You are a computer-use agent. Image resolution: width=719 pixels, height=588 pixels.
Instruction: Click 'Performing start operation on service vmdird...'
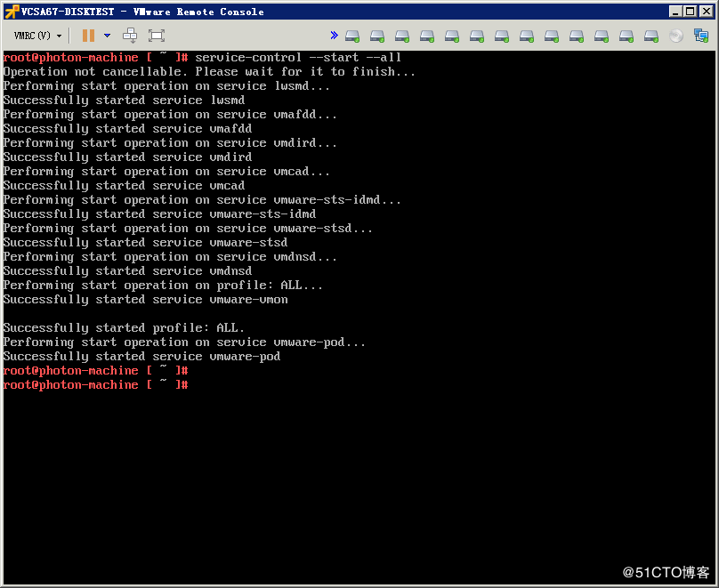pos(170,142)
